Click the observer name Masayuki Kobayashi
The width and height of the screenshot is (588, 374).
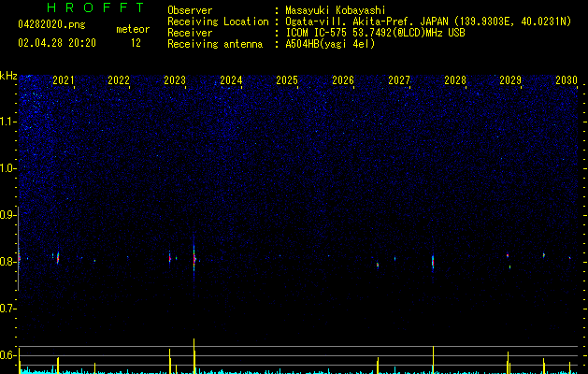(336, 10)
